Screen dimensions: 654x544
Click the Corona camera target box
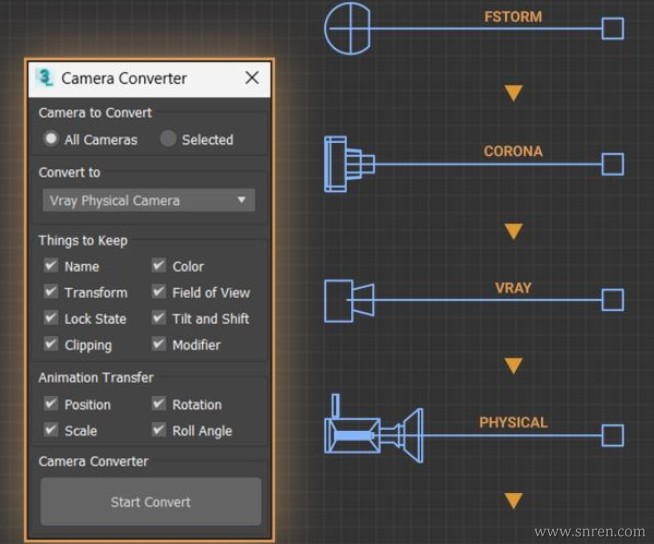(x=613, y=164)
